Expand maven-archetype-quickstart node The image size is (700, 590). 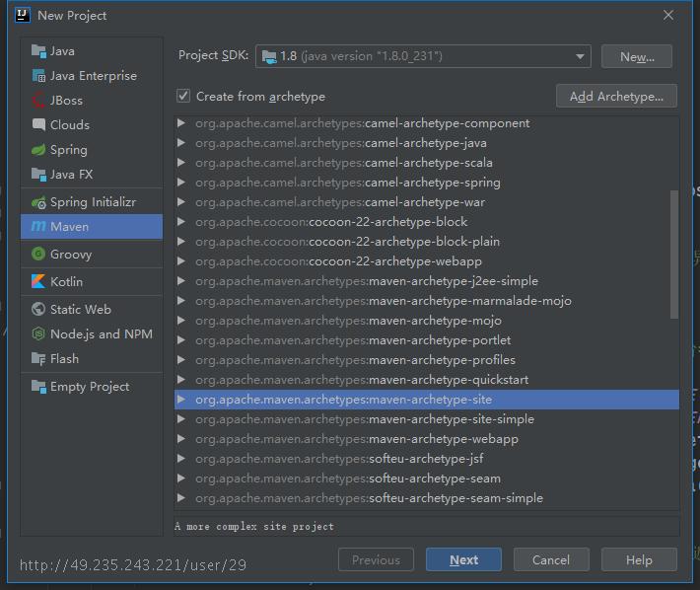(181, 380)
